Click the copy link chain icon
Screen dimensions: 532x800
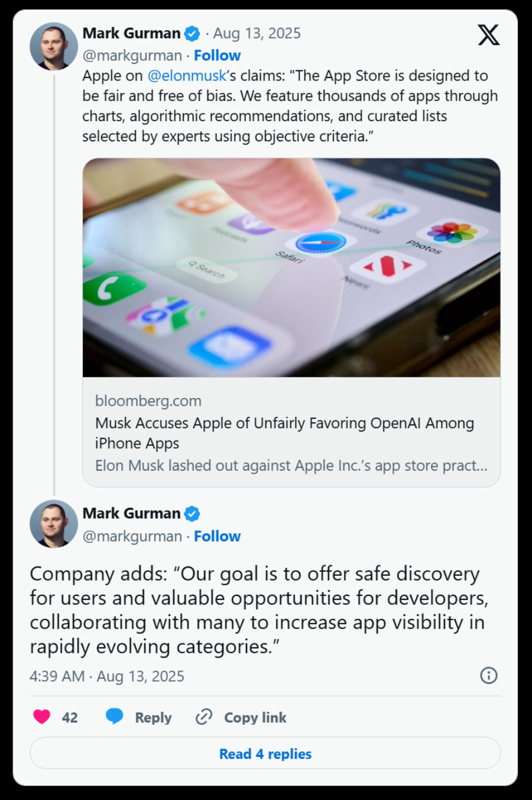tap(203, 717)
